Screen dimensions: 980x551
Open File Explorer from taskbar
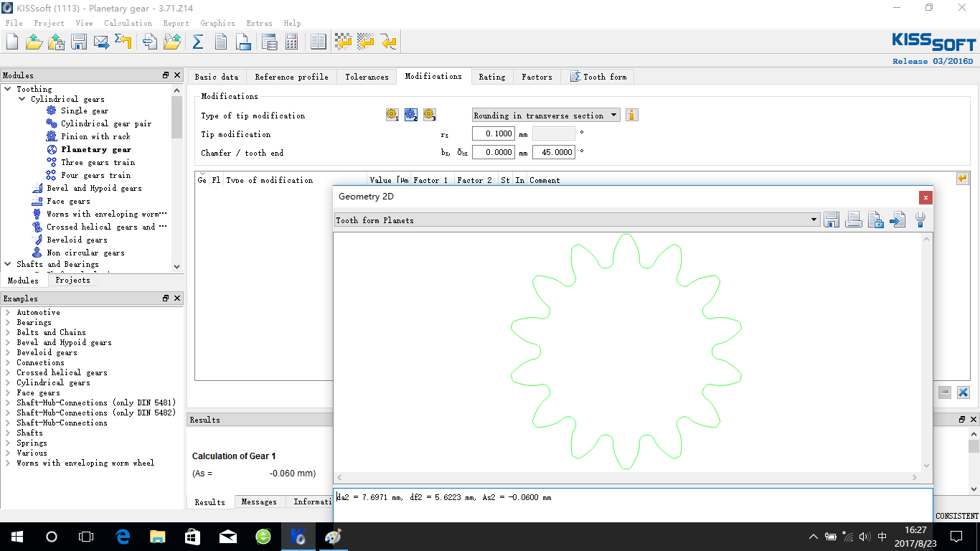click(x=157, y=537)
